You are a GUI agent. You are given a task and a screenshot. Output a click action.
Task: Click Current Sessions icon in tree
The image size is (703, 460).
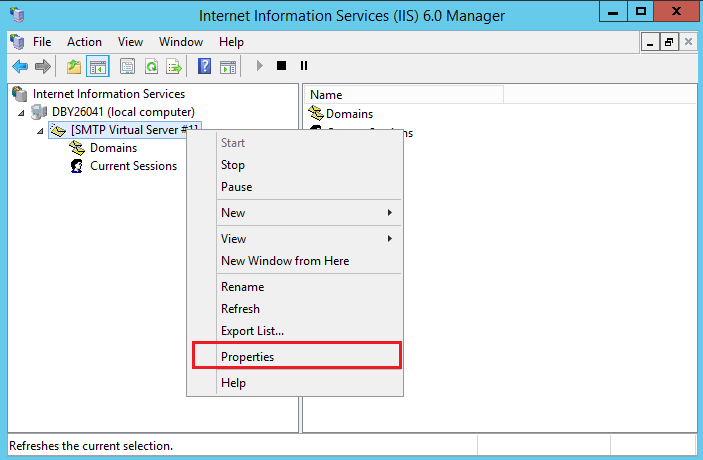click(77, 166)
